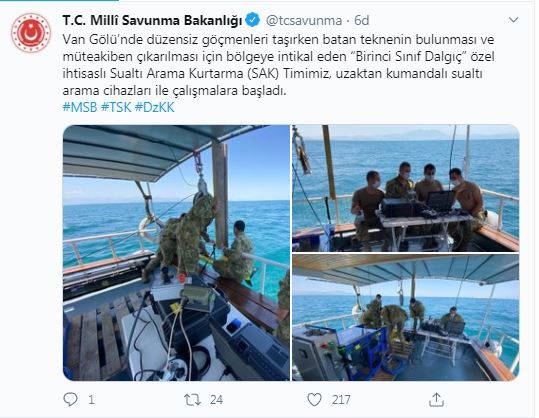The width and height of the screenshot is (539, 418).
Task: Visit the @tcsavunma handle
Action: 304,21
